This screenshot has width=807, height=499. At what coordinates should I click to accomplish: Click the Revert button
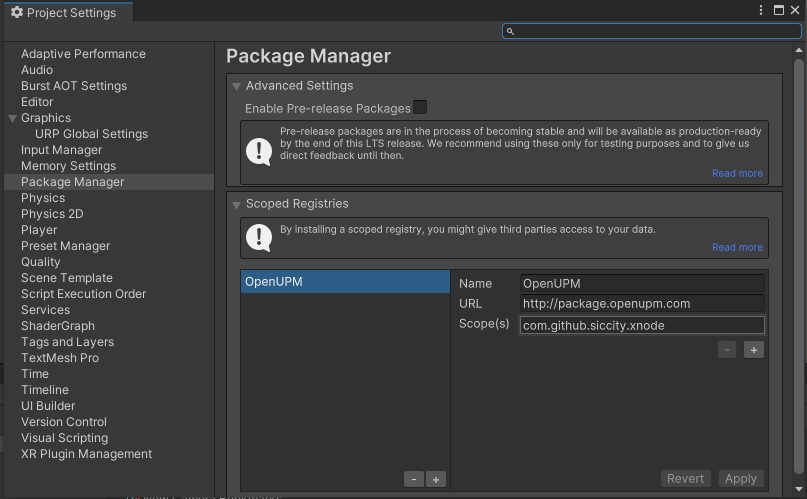[x=685, y=479]
